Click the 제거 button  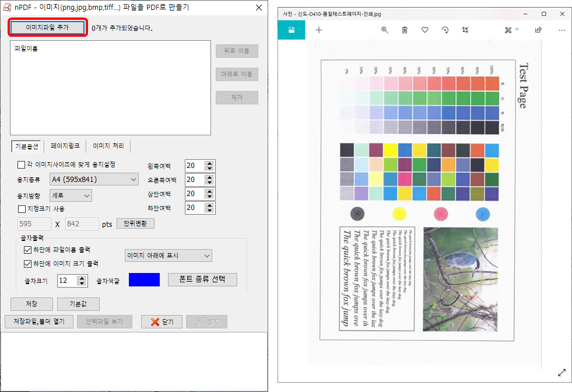point(237,97)
